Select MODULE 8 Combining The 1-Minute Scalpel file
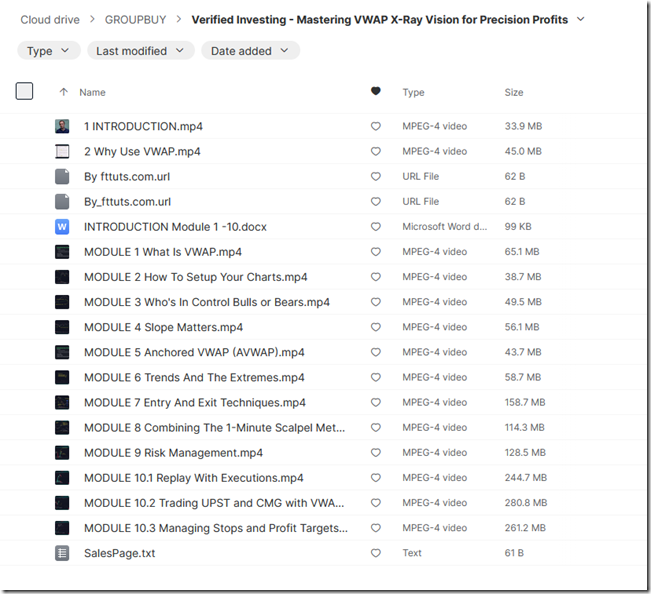 point(214,428)
